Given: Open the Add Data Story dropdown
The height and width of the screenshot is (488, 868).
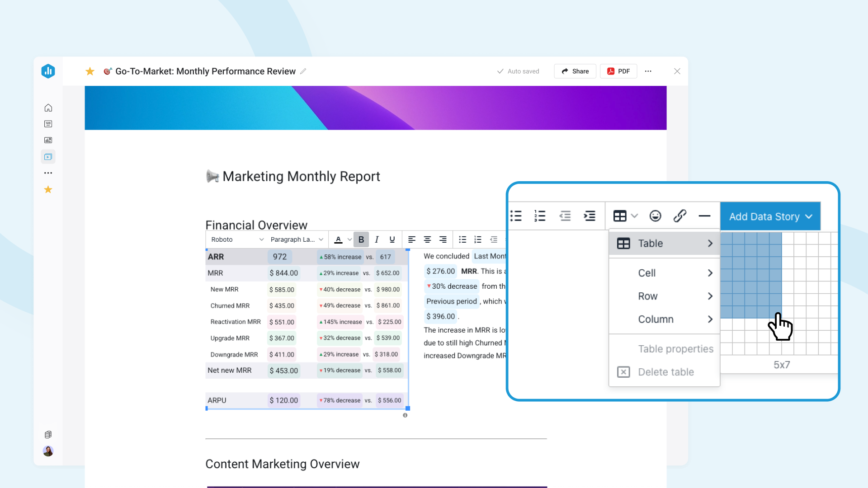Looking at the screenshot, I should click(770, 216).
